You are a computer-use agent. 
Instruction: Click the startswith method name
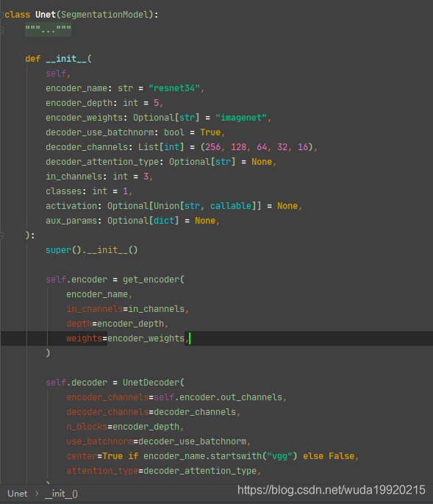(236, 456)
